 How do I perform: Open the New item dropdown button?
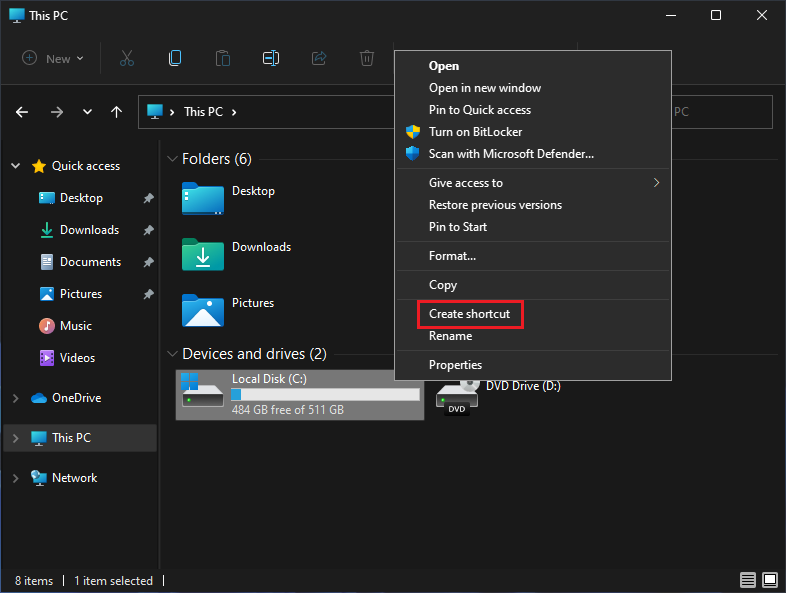(x=53, y=59)
